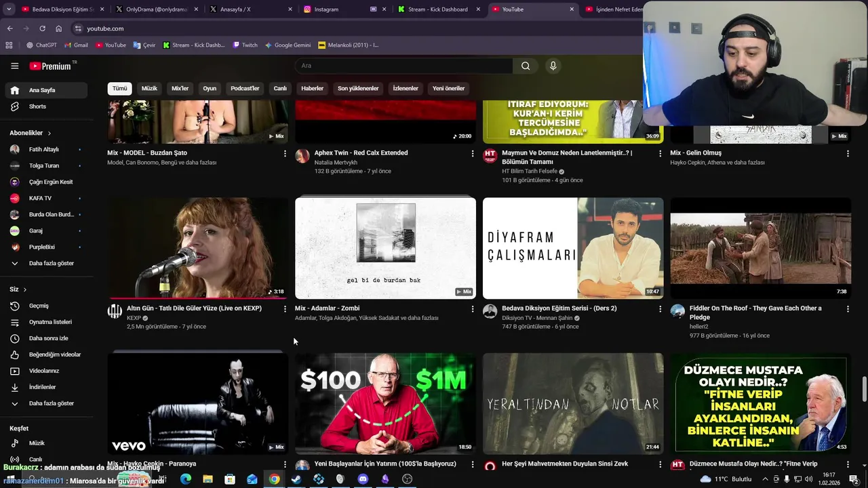Screen dimensions: 868x488
Task: Select the Son yüklenenler filter chip
Action: pyautogui.click(x=358, y=89)
